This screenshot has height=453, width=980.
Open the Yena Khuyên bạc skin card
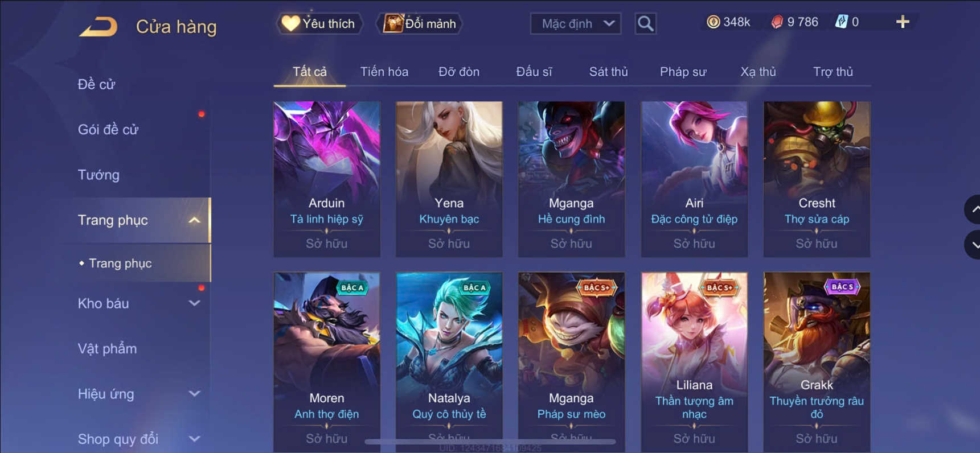click(449, 179)
